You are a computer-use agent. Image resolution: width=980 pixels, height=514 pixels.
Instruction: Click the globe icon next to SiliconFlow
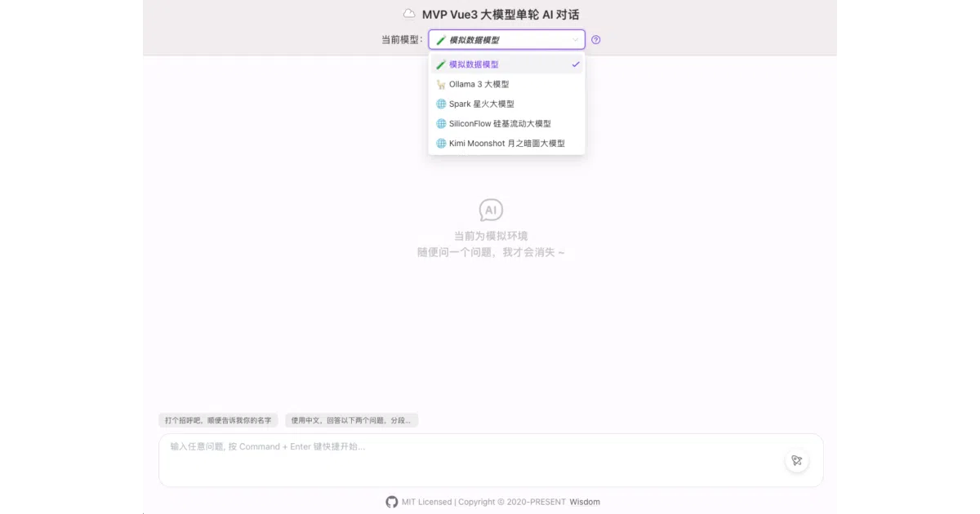pyautogui.click(x=441, y=124)
